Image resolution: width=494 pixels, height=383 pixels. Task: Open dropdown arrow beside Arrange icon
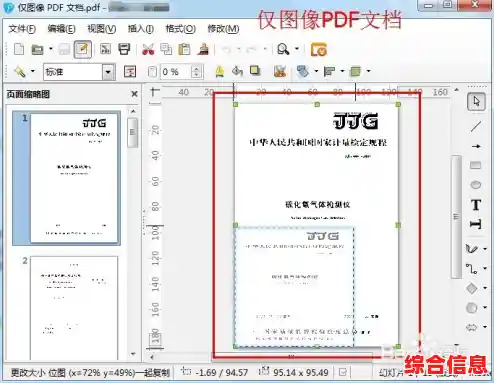click(x=368, y=71)
